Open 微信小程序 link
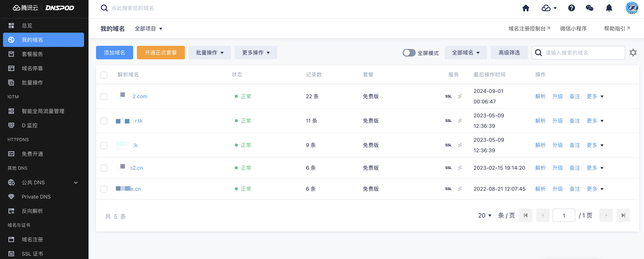Screen dimensions: 644x259 point(573,29)
